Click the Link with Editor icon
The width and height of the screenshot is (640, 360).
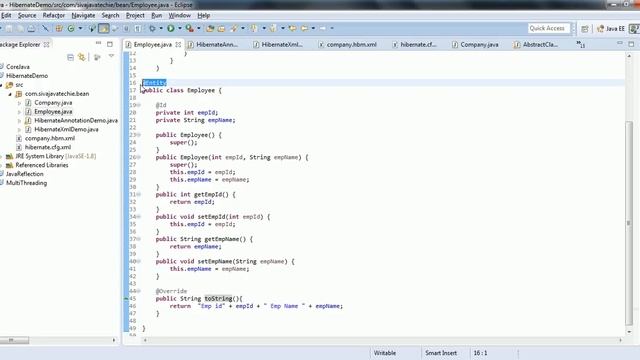pyautogui.click(x=82, y=57)
